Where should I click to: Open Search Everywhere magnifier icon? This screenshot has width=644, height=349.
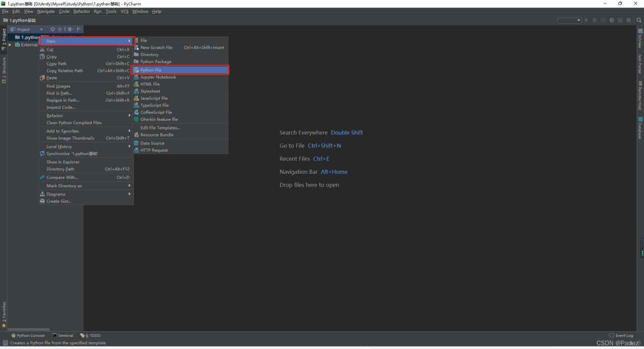(x=639, y=20)
